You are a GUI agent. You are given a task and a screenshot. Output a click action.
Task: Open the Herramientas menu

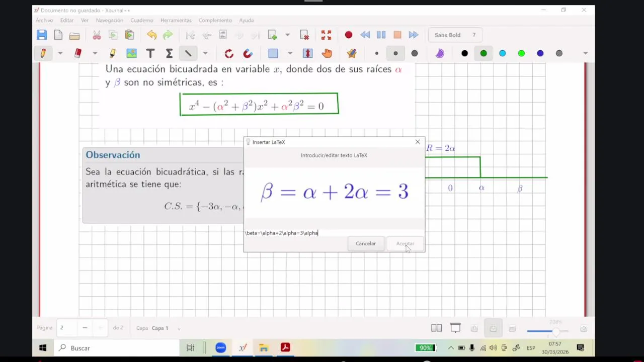(176, 20)
